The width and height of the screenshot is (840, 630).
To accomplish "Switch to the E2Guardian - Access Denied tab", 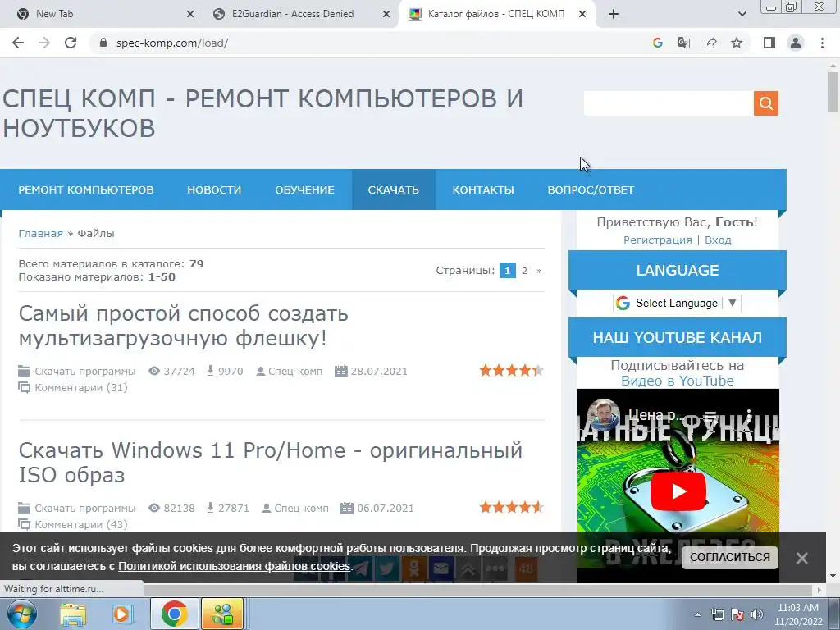I will click(293, 14).
